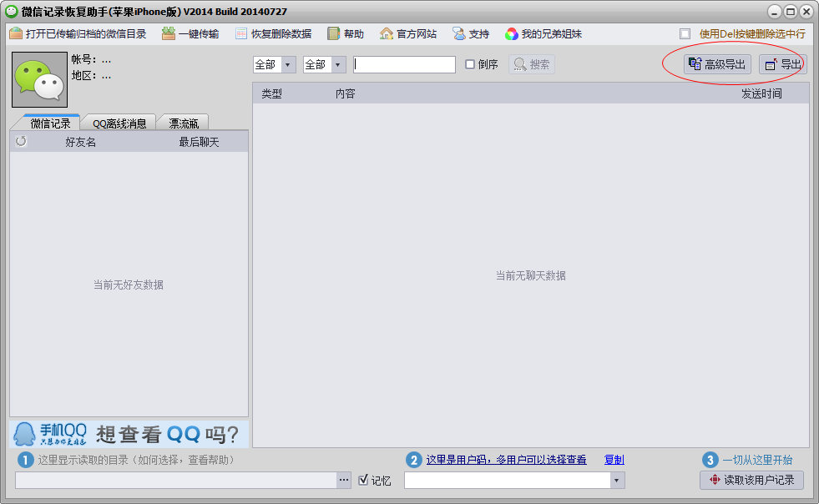The width and height of the screenshot is (819, 504).
Task: Click the 支持 support icon
Action: pos(458,34)
